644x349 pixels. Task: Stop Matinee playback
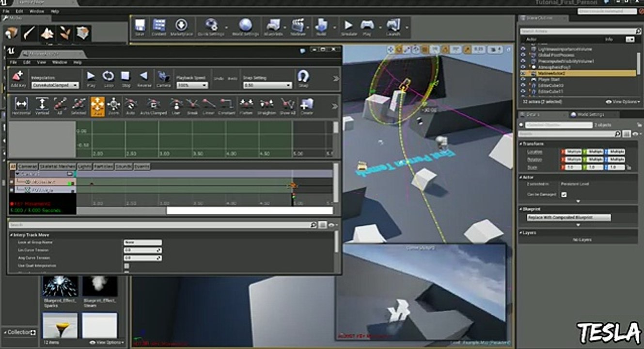[x=126, y=79]
